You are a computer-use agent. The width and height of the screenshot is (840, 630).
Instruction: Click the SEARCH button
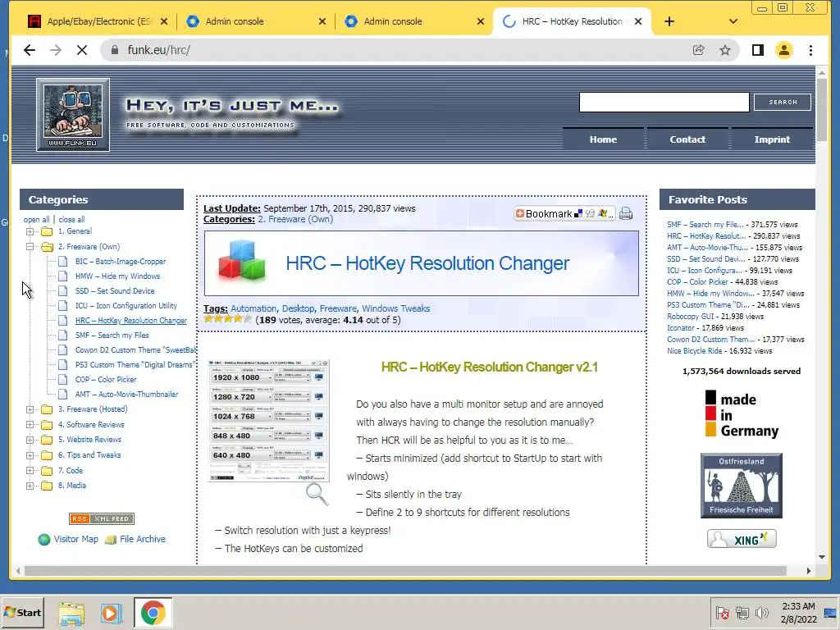tap(783, 102)
